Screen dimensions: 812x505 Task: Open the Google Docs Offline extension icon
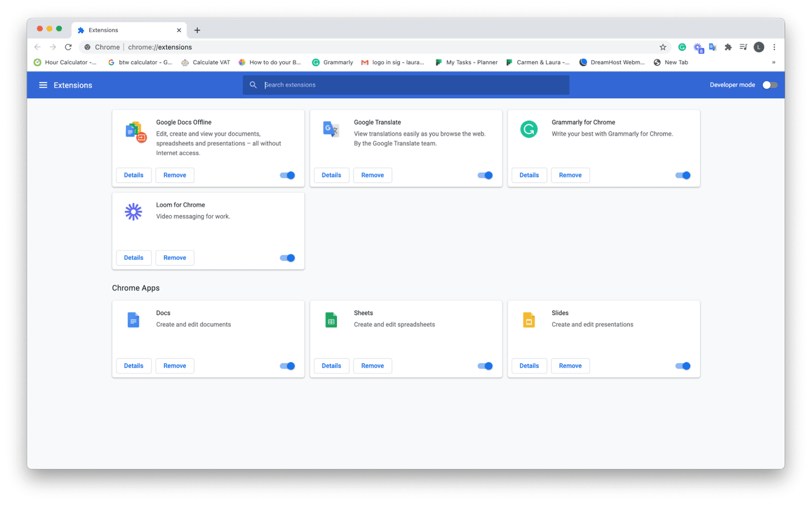coord(134,129)
